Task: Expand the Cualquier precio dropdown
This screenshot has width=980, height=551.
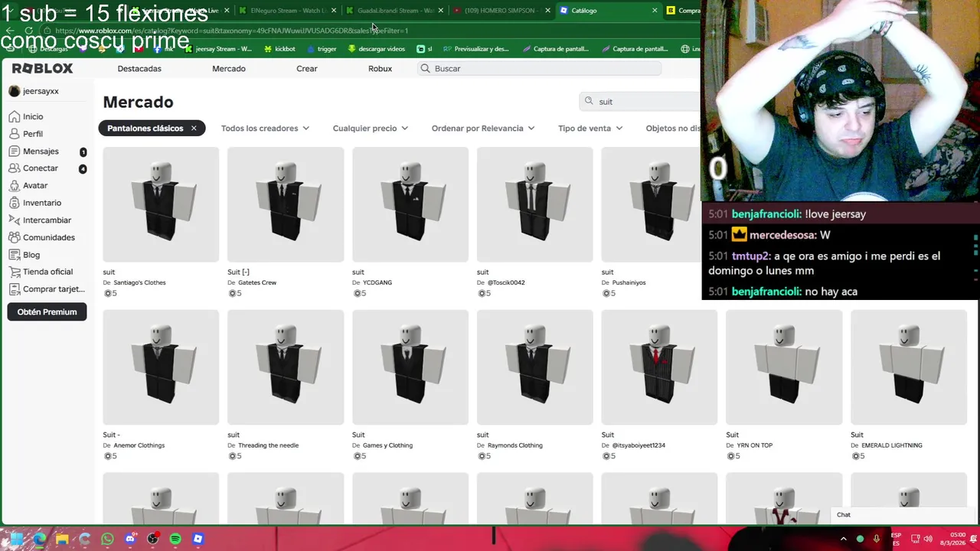Action: (371, 129)
